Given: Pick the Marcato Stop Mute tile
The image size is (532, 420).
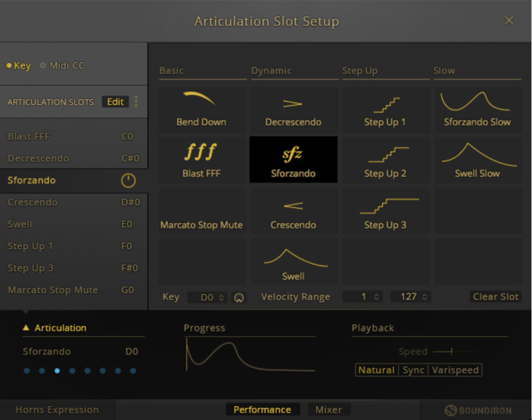Looking at the screenshot, I should click(x=202, y=212).
